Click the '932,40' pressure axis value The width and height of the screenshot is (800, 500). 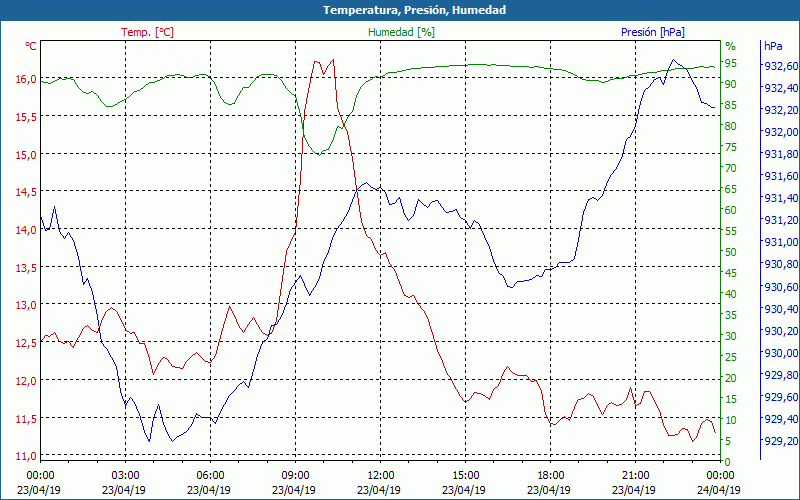tap(781, 88)
